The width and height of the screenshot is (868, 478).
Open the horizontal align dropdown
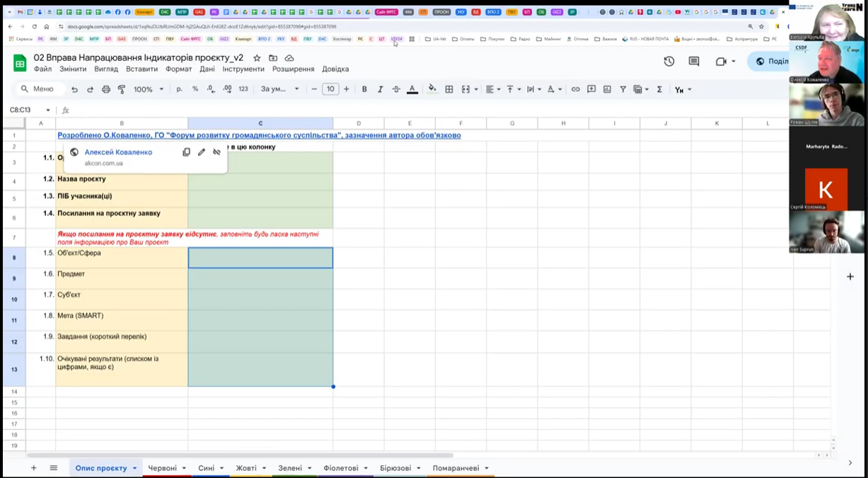[493, 89]
